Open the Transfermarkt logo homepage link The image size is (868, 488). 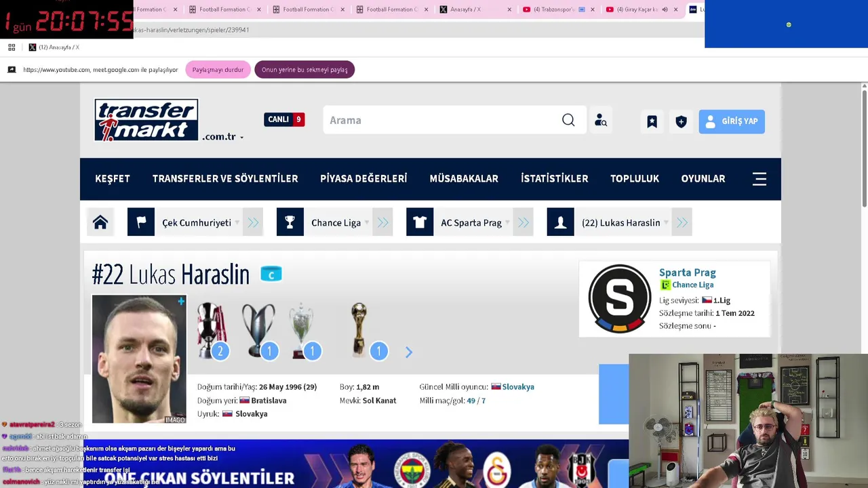146,120
